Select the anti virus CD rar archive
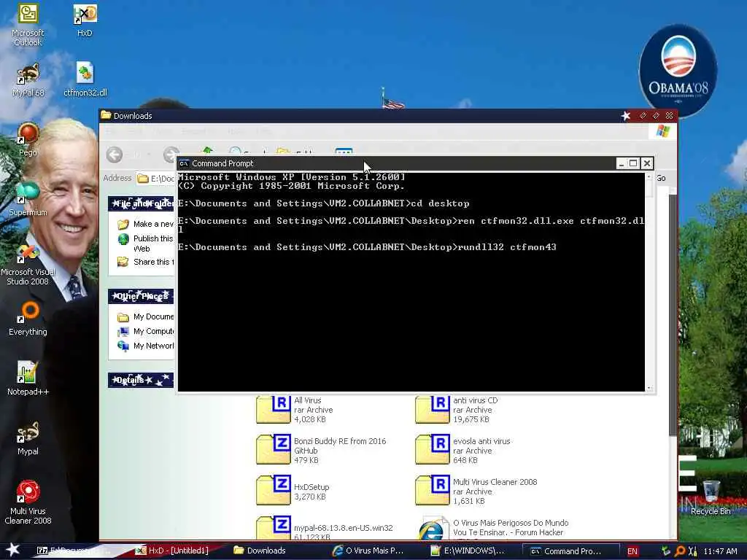The height and width of the screenshot is (560, 747). (x=457, y=410)
